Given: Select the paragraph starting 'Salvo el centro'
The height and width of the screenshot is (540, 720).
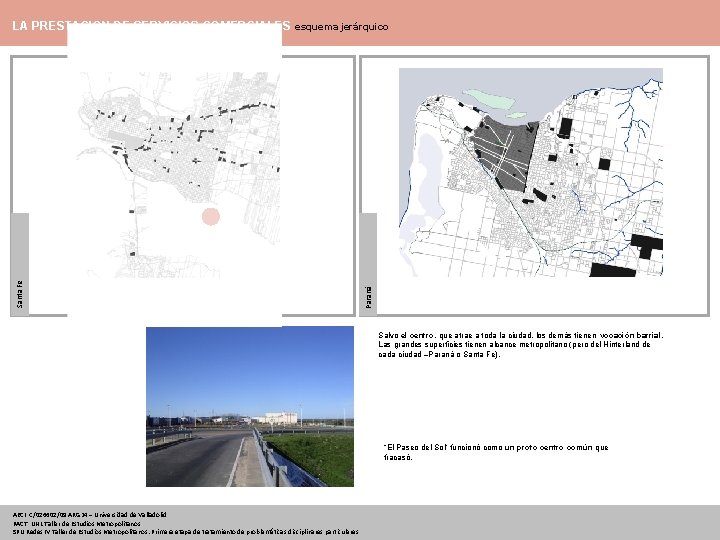Looking at the screenshot, I should click(x=521, y=345).
